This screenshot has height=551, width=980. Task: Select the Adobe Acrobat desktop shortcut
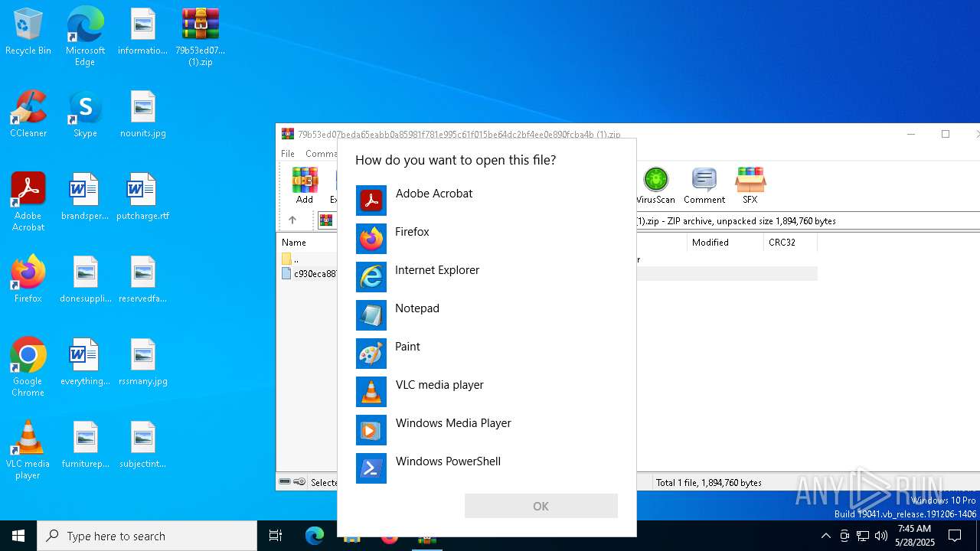point(28,202)
